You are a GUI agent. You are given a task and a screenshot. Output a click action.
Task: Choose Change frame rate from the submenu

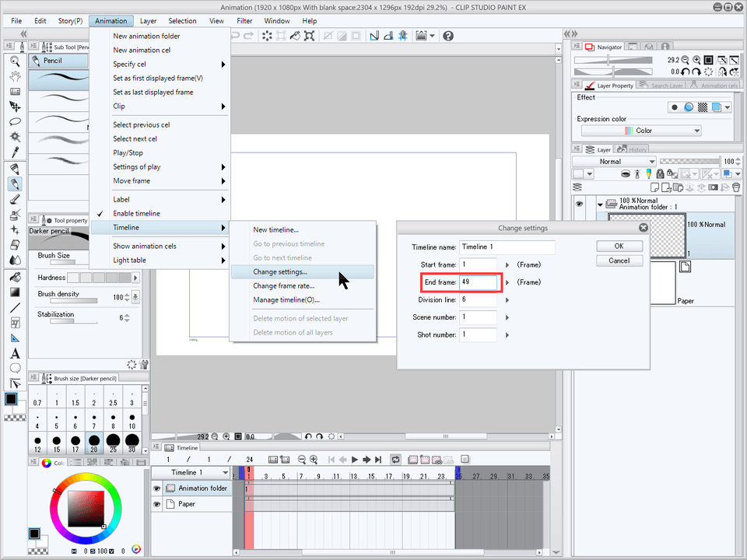coord(283,285)
